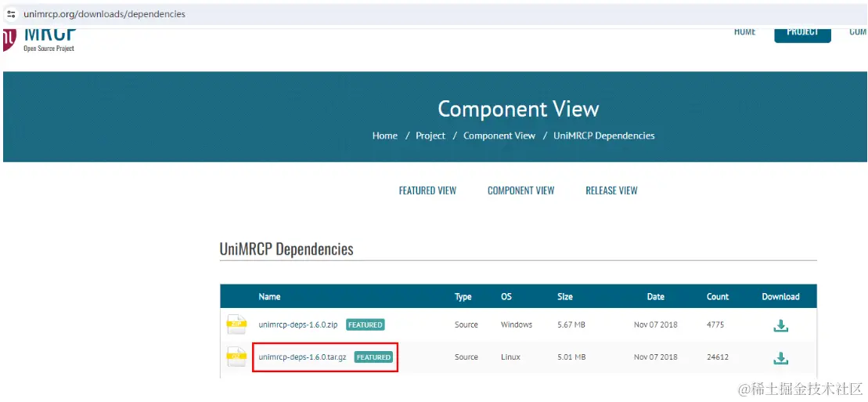Open unimrcp-deps-1.6.0.tar.gz file link
868x402 pixels.
[x=302, y=357]
